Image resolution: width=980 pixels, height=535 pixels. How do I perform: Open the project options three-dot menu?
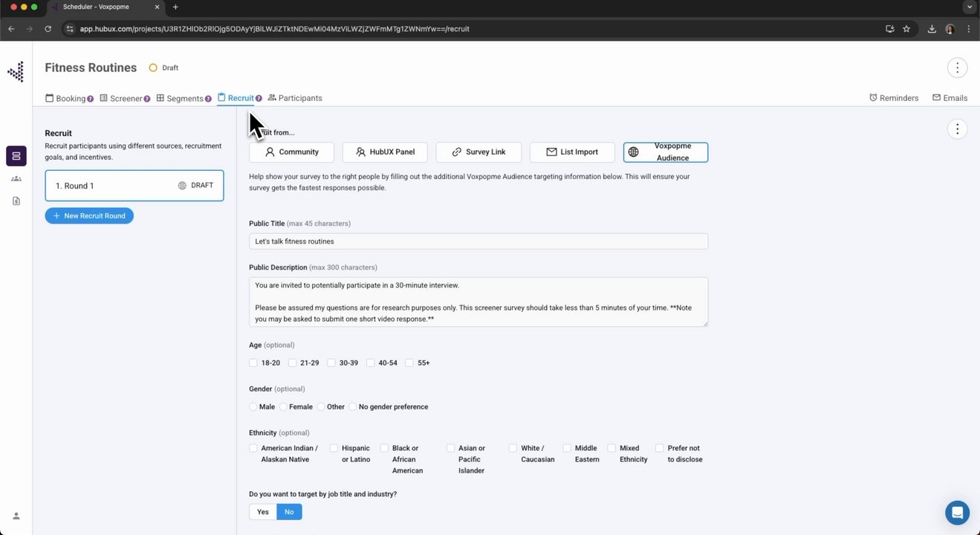point(957,68)
